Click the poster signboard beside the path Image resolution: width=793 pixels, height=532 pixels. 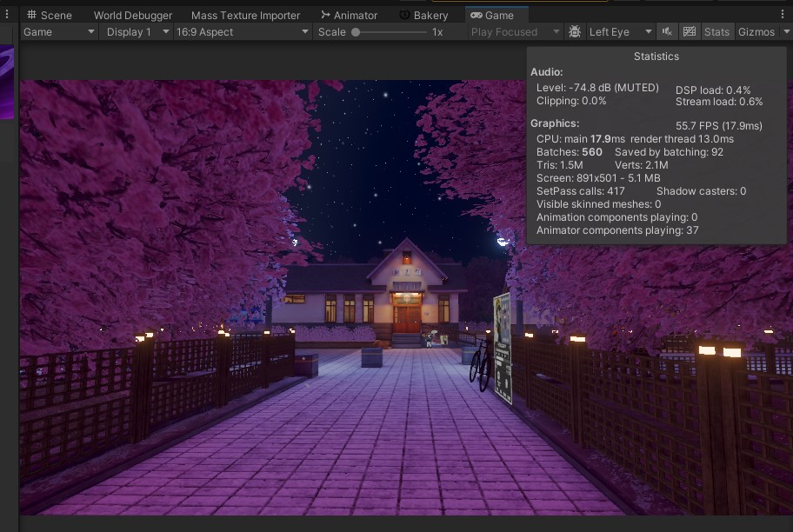[503, 348]
